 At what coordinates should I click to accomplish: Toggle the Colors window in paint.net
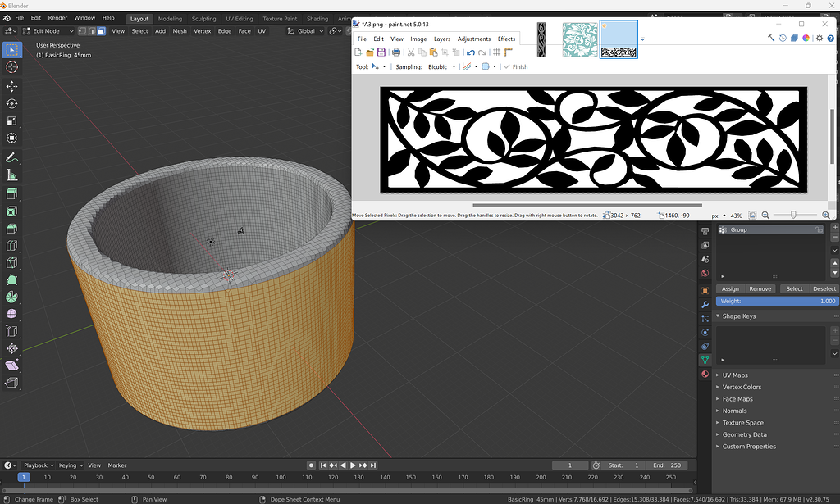click(806, 38)
